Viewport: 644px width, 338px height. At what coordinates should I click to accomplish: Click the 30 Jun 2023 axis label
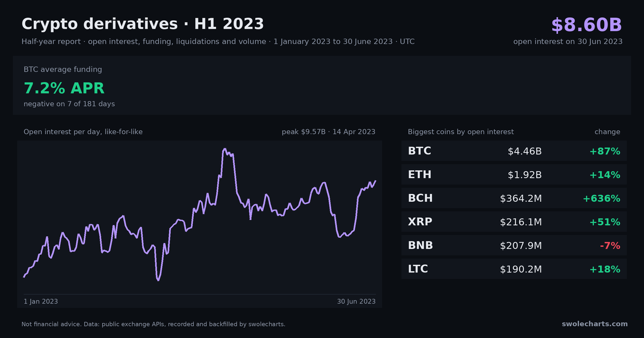(356, 302)
